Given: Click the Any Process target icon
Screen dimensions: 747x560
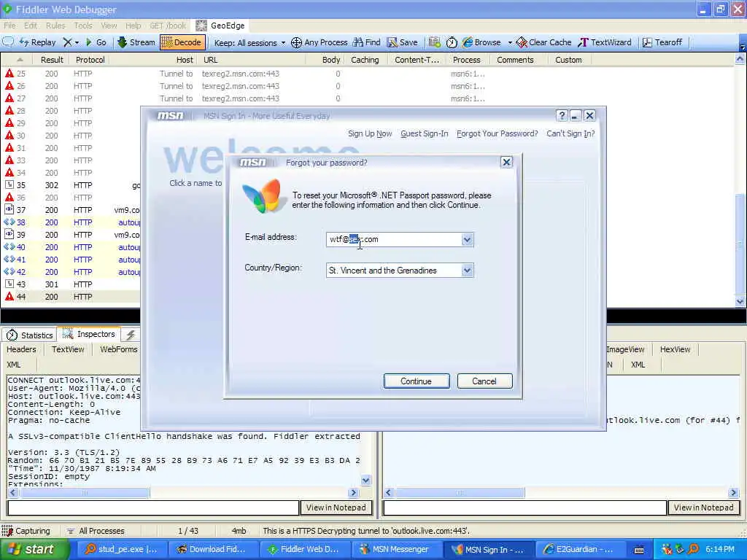Looking at the screenshot, I should coord(296,42).
